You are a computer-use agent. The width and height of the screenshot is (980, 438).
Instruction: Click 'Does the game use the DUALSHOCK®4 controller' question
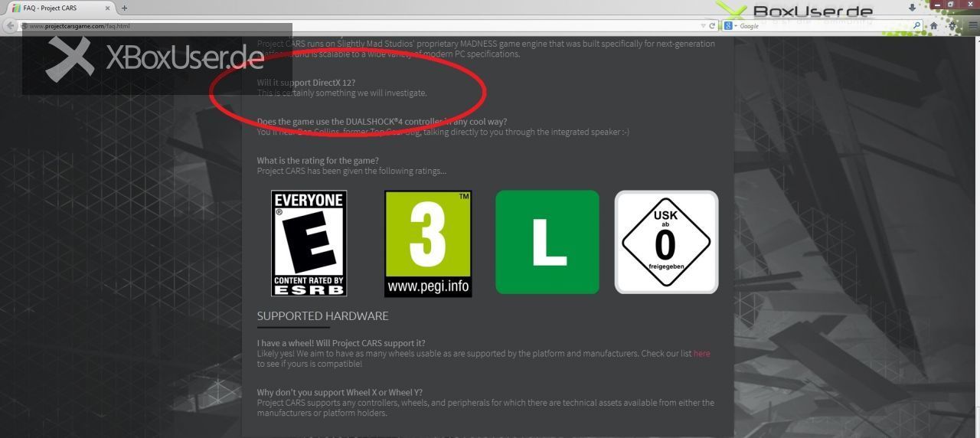pyautogui.click(x=382, y=122)
